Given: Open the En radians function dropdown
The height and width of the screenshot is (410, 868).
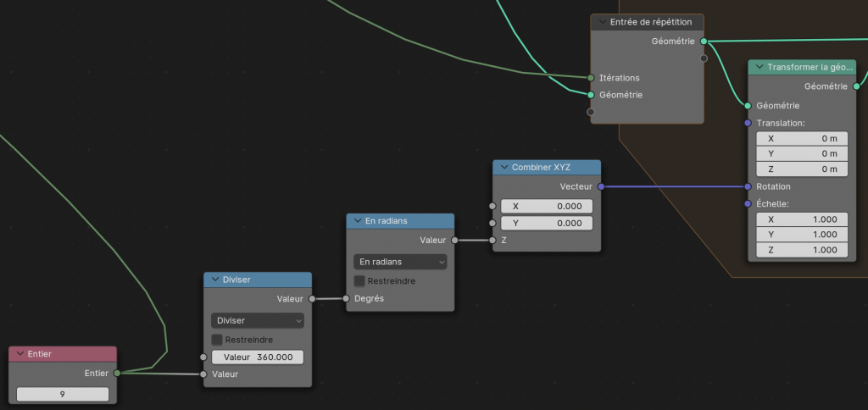Looking at the screenshot, I should tap(399, 262).
